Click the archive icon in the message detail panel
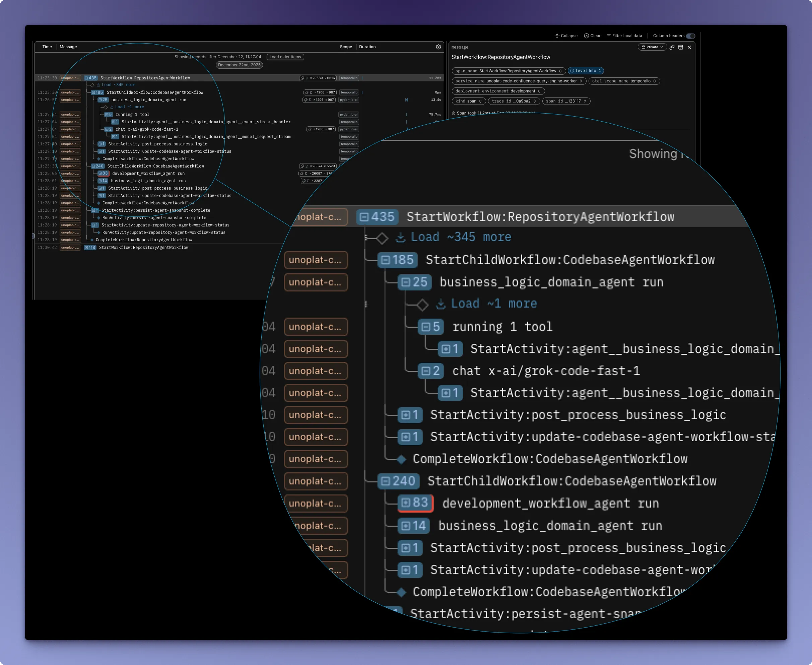812x665 pixels. tap(681, 47)
